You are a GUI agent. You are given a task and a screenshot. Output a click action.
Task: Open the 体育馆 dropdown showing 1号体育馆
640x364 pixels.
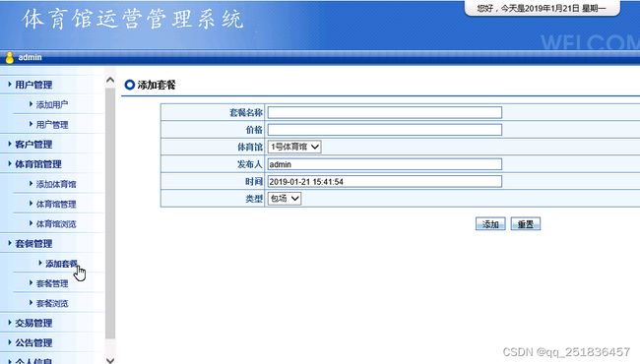coord(294,147)
